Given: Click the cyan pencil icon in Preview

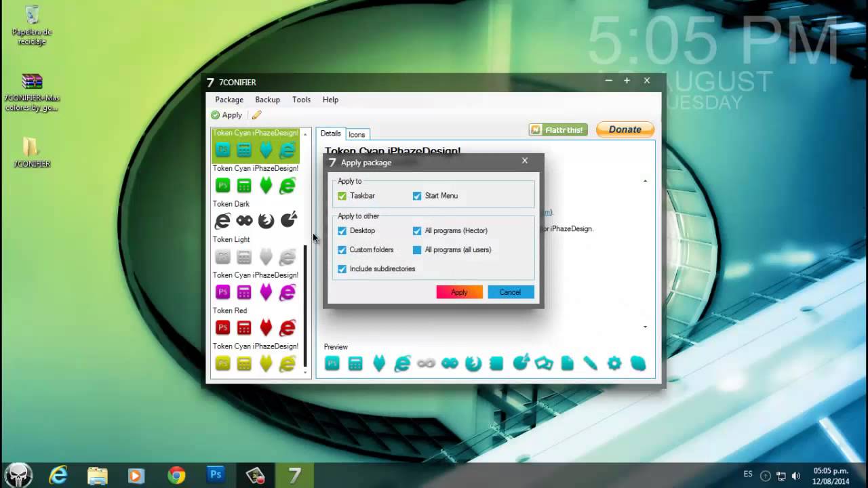Looking at the screenshot, I should point(591,363).
